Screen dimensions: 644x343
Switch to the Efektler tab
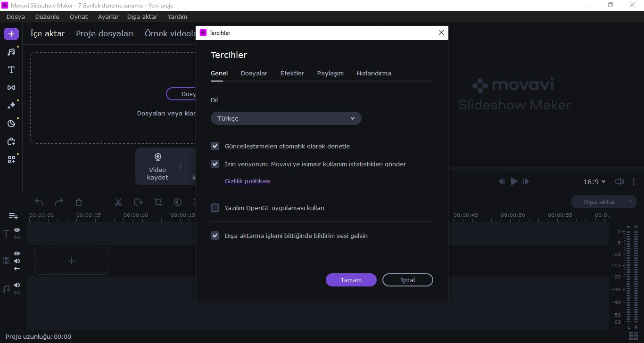point(292,73)
